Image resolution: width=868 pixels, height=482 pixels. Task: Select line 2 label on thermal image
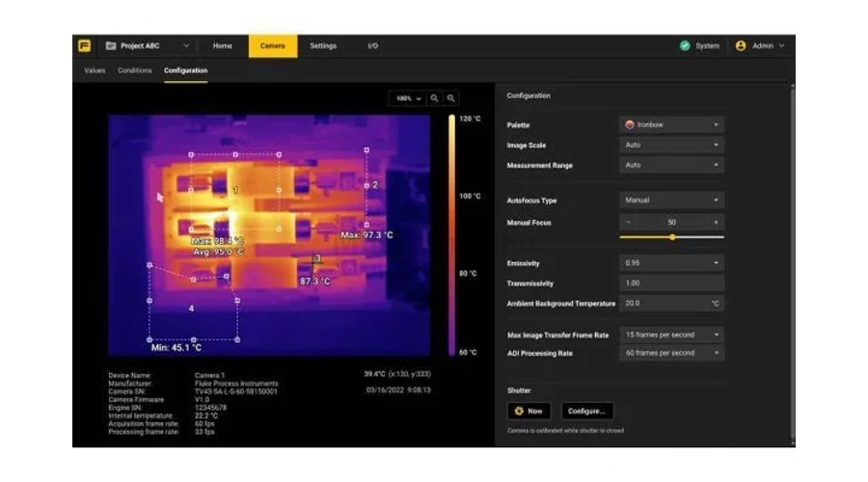375,185
